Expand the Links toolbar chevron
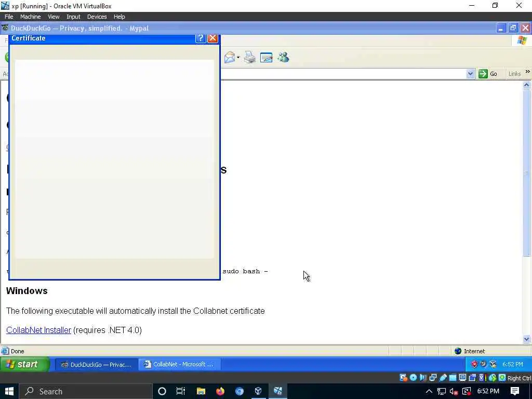 point(528,72)
